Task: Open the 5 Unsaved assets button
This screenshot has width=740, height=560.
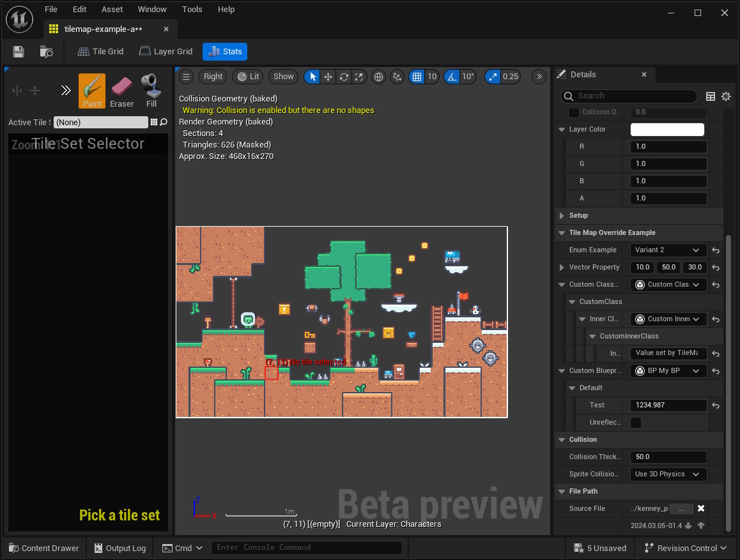Action: coord(600,549)
